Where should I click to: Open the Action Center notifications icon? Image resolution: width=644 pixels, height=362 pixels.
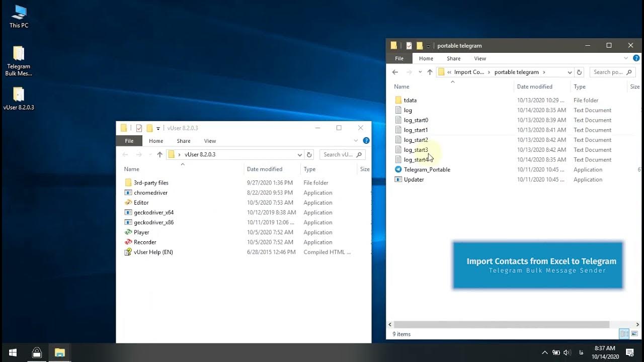click(630, 352)
